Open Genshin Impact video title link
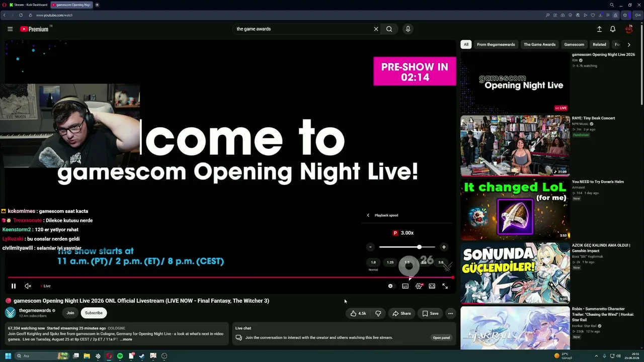644x362 pixels. (601, 248)
